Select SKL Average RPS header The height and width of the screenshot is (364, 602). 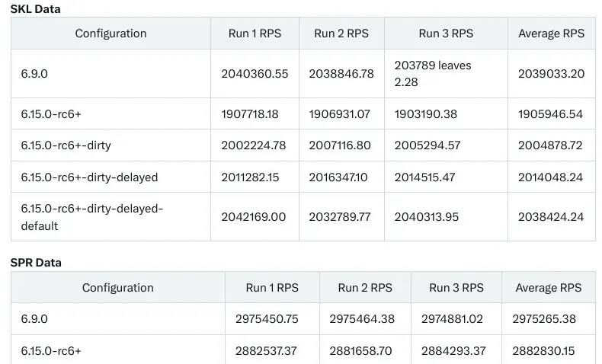coord(551,34)
